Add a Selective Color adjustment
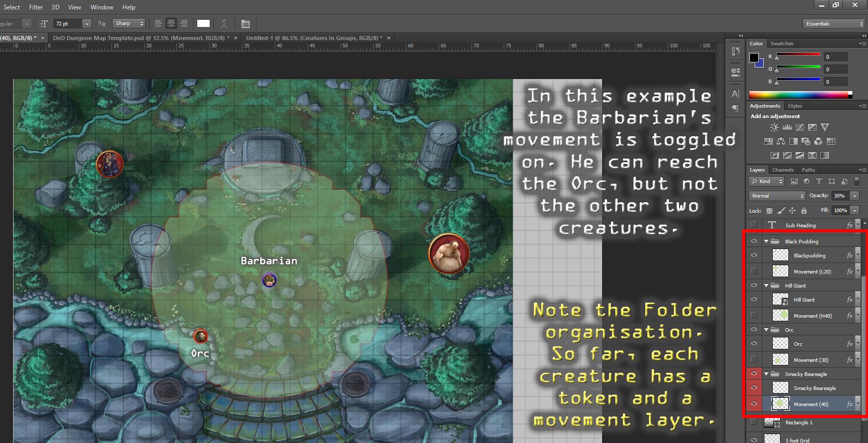This screenshot has height=443, width=868. tap(812, 155)
